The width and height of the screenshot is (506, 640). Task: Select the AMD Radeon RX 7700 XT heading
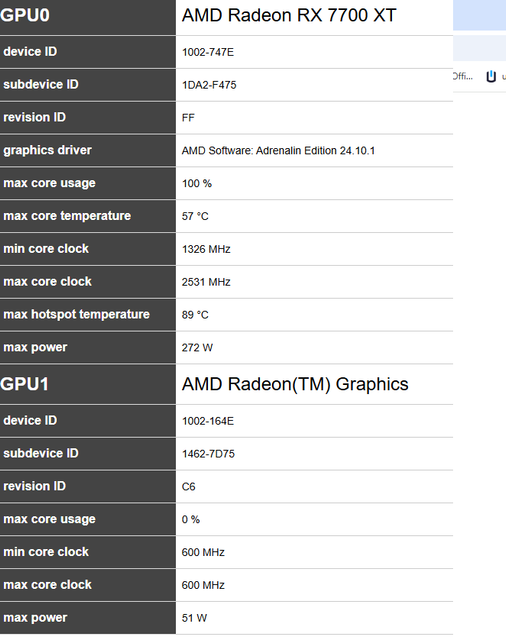(289, 16)
